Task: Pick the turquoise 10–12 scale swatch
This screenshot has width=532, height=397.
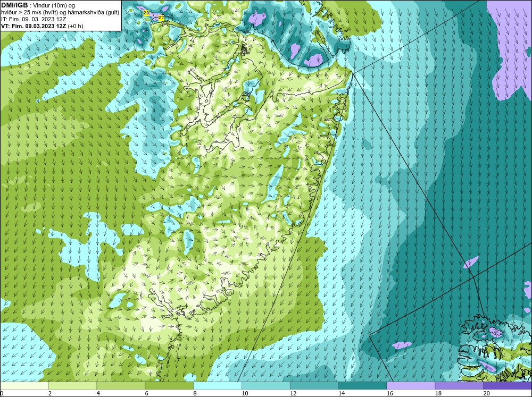Action: tap(266, 386)
